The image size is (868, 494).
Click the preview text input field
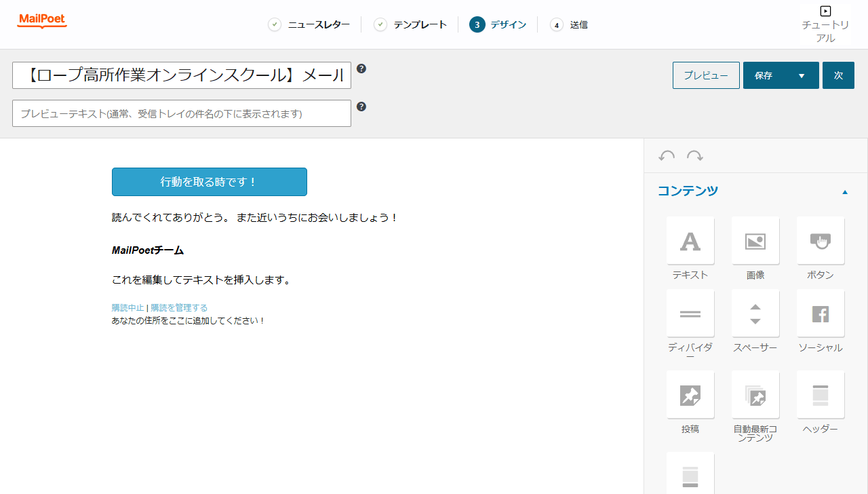click(x=182, y=113)
